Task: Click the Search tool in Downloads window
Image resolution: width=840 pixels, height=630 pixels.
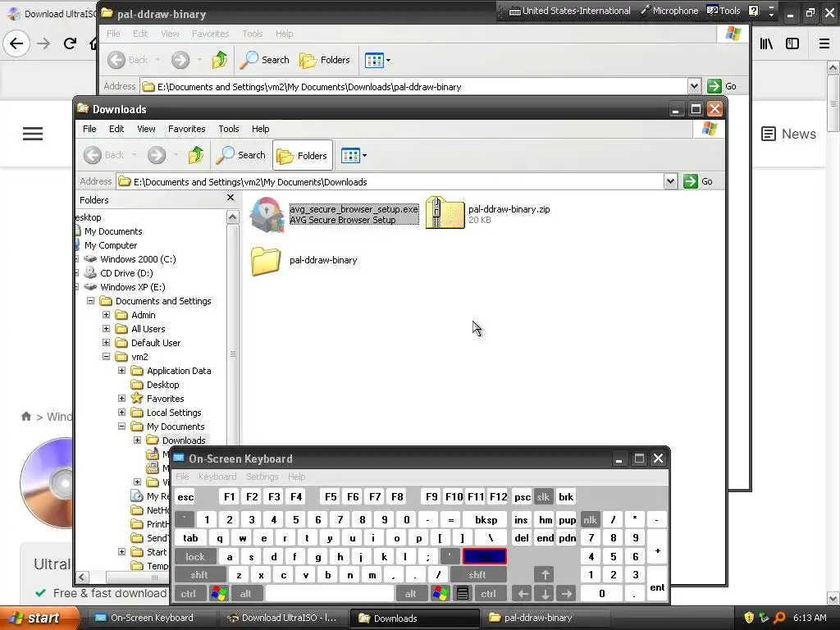Action: coord(241,155)
